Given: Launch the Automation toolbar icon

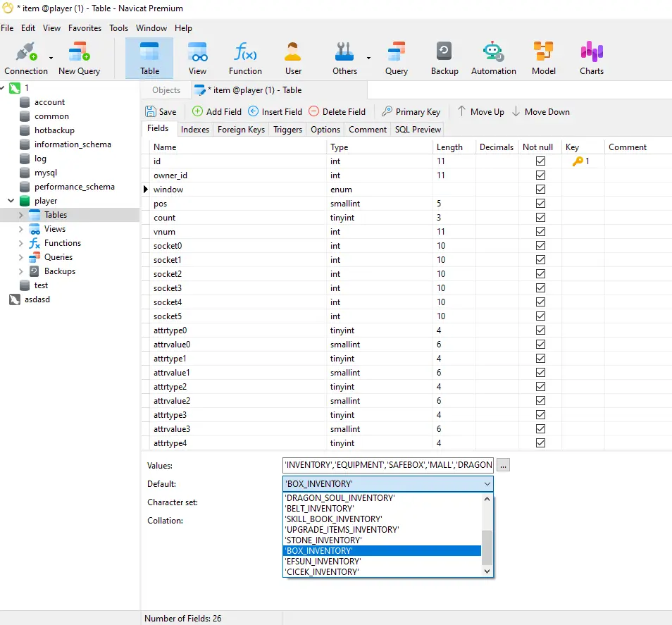Looking at the screenshot, I should pos(493,53).
